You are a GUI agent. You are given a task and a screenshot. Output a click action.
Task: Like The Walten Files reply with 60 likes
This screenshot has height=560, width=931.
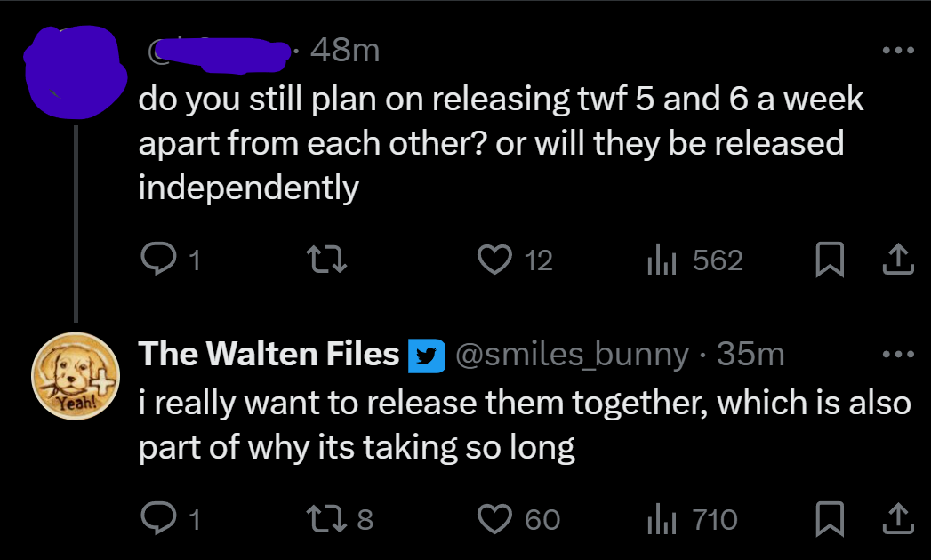click(x=495, y=518)
